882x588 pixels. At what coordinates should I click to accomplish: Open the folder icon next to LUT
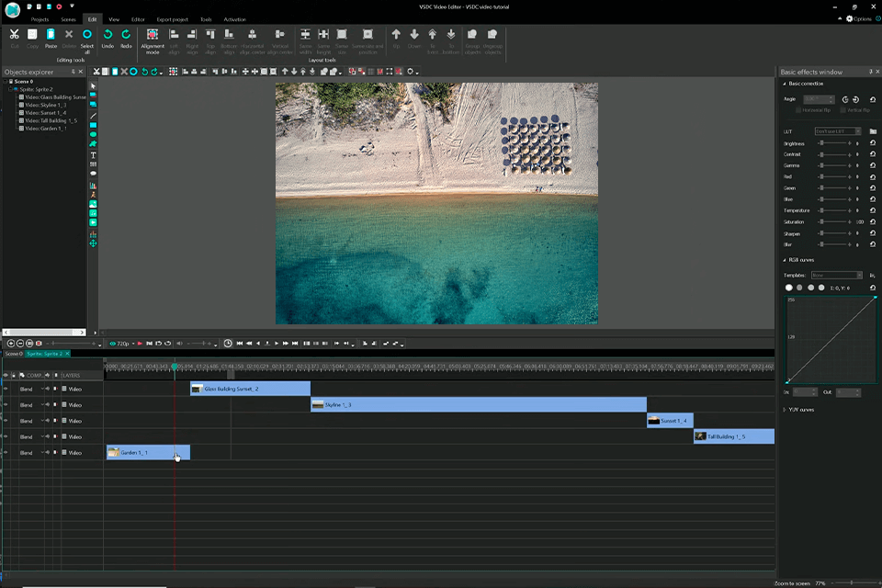click(x=874, y=130)
